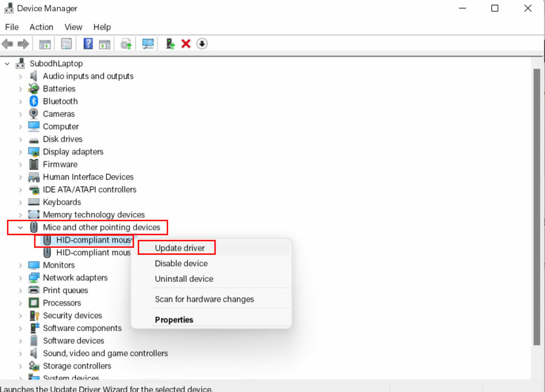Click the Forward arrow toolbar icon

23,44
